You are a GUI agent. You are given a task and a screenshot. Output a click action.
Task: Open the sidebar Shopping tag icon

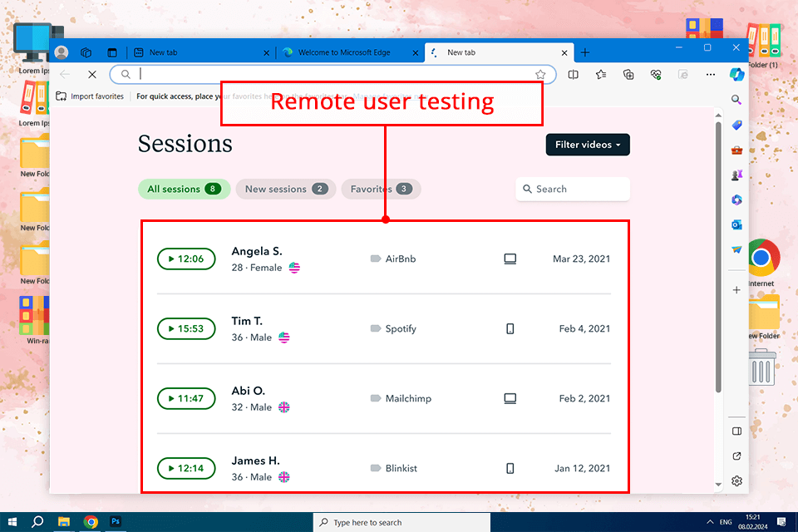tap(737, 126)
